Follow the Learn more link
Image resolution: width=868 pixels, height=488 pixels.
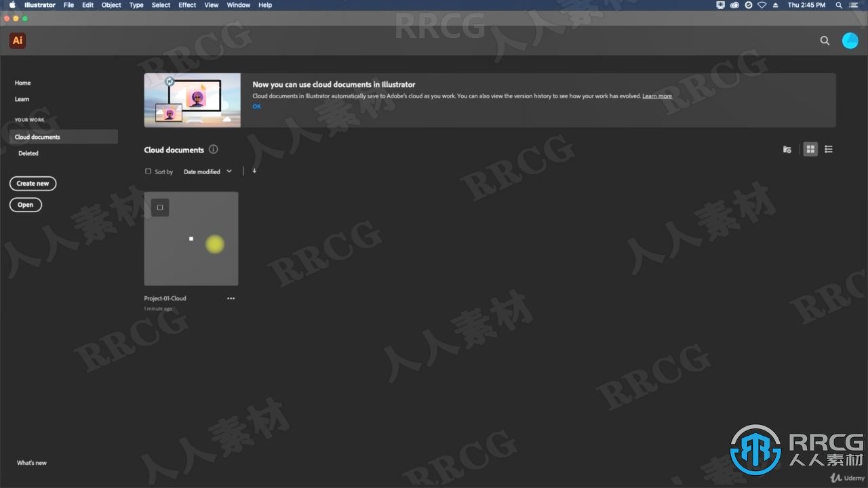[657, 96]
